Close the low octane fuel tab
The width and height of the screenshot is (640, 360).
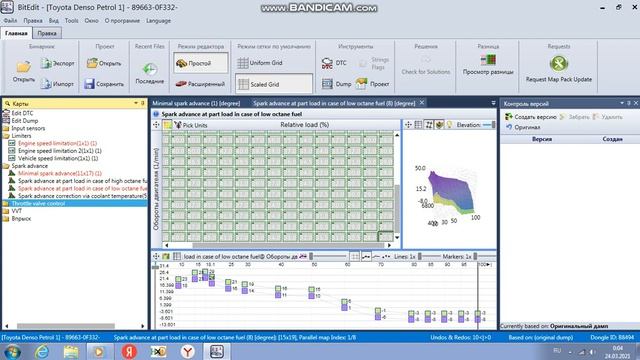(x=422, y=103)
